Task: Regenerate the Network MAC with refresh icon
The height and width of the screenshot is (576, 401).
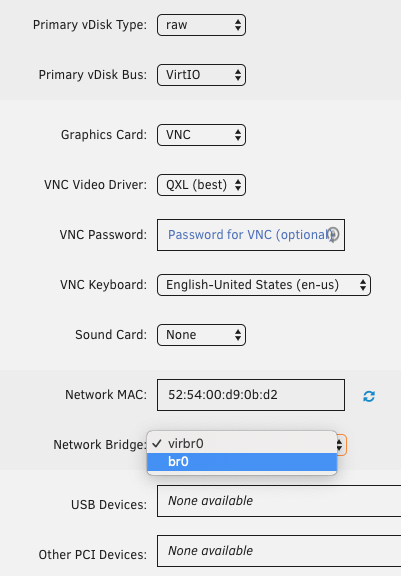Action: tap(369, 396)
